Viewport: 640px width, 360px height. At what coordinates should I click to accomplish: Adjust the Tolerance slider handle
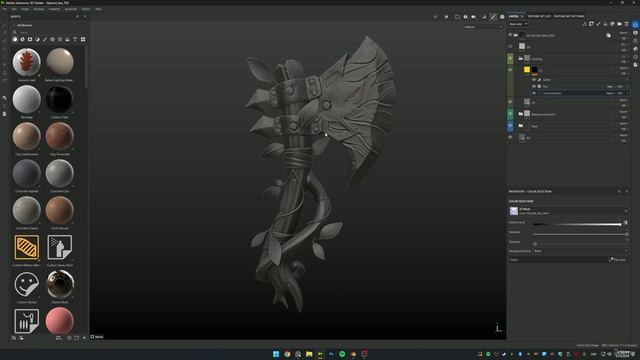pyautogui.click(x=535, y=244)
